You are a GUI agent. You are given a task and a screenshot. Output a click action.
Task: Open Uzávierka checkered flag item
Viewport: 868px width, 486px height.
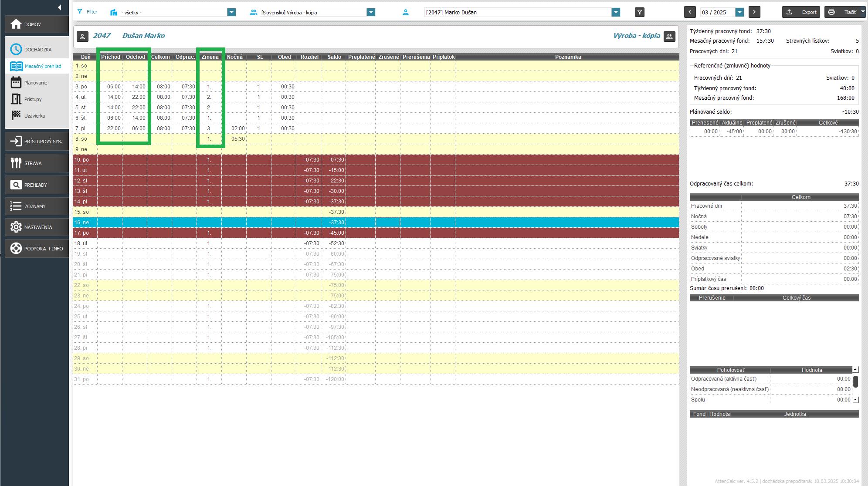[x=16, y=115]
